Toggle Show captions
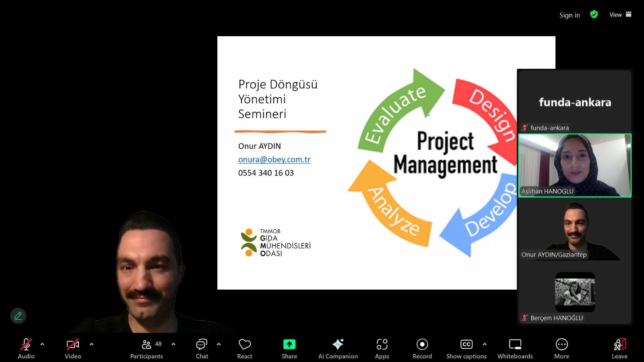This screenshot has width=644, height=362. 466,348
